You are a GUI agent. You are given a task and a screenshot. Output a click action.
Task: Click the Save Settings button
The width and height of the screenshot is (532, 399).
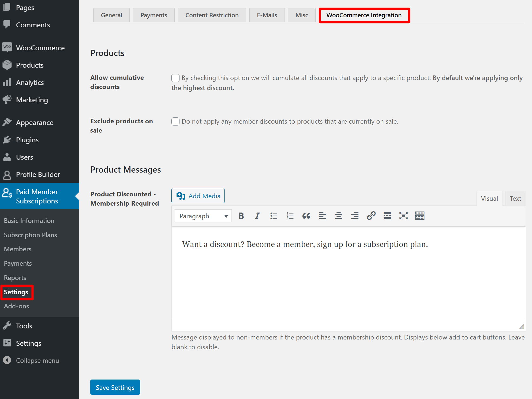pyautogui.click(x=115, y=387)
